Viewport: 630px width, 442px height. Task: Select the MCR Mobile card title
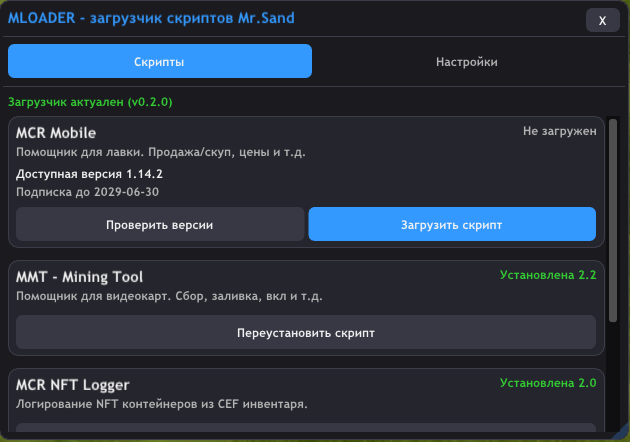(x=56, y=133)
